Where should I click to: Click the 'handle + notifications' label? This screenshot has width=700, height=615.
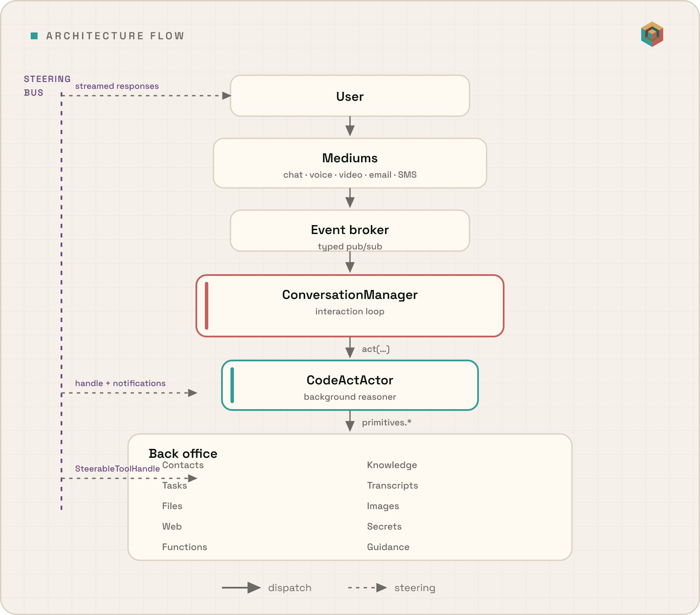coord(120,383)
